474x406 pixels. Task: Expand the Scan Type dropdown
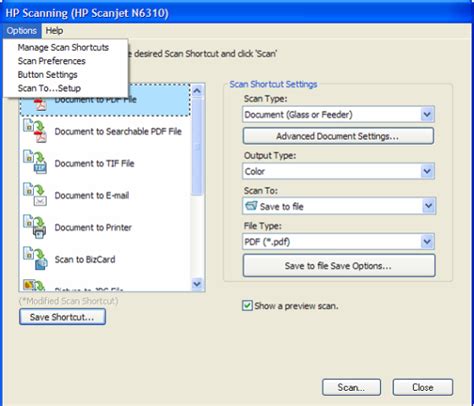(x=427, y=115)
